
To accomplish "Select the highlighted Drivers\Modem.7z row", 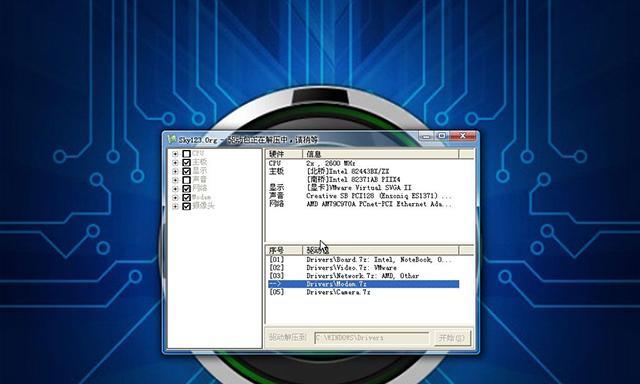I will click(x=363, y=284).
